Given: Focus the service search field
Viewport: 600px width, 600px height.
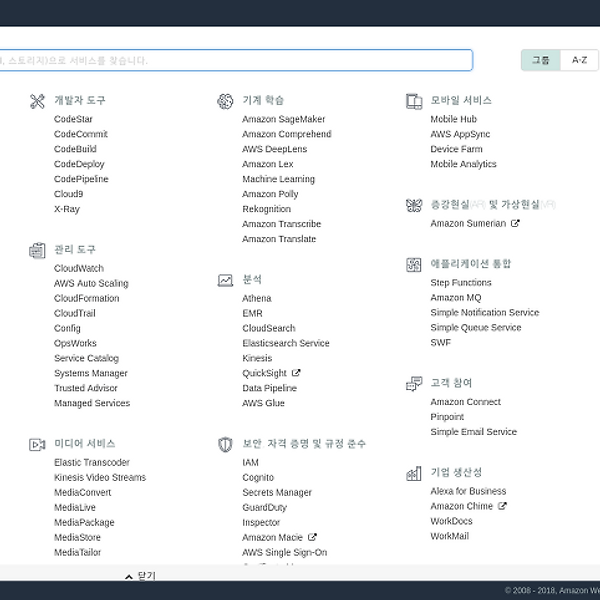Looking at the screenshot, I should click(x=236, y=60).
